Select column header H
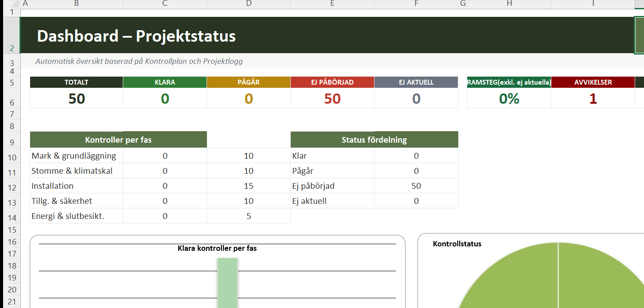The height and width of the screenshot is (308, 644). [509, 4]
